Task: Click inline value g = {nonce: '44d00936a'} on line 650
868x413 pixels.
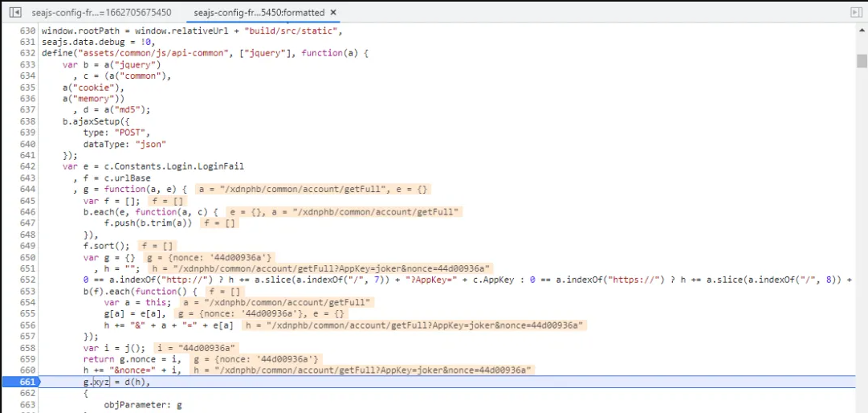Action: [x=210, y=257]
